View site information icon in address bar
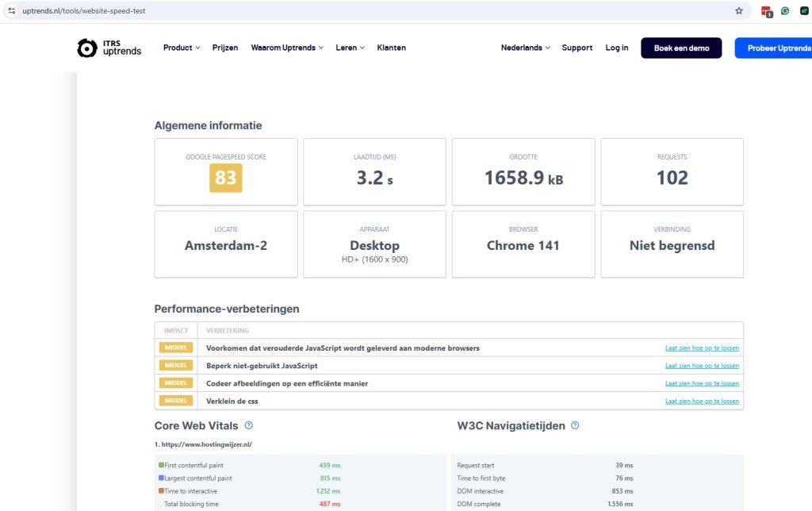Viewport: 812px width, 511px height. tap(12, 11)
